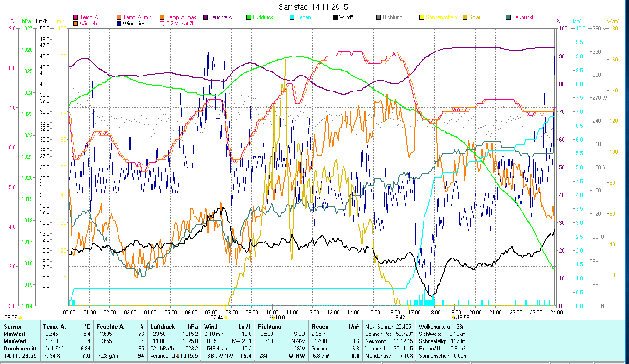Viewport: 629px width, 364px height.
Task: Click the W/m² axis unit label
Action: 612,21
